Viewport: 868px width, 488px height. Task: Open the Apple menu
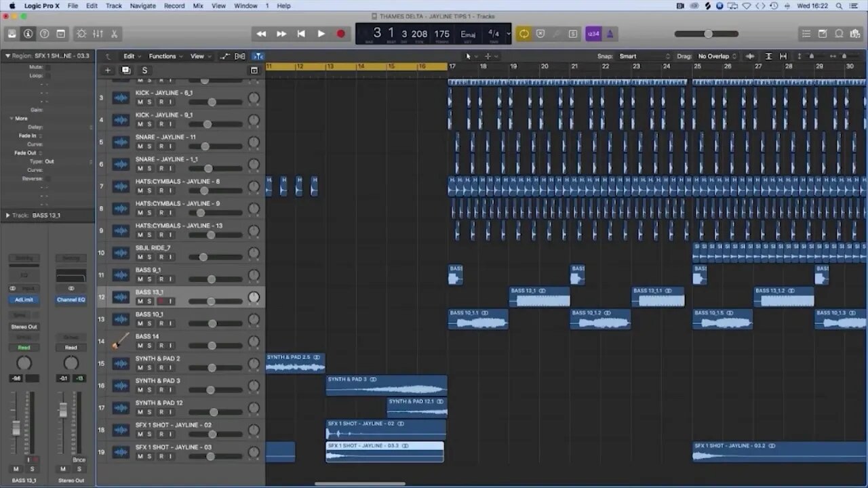pyautogui.click(x=12, y=5)
